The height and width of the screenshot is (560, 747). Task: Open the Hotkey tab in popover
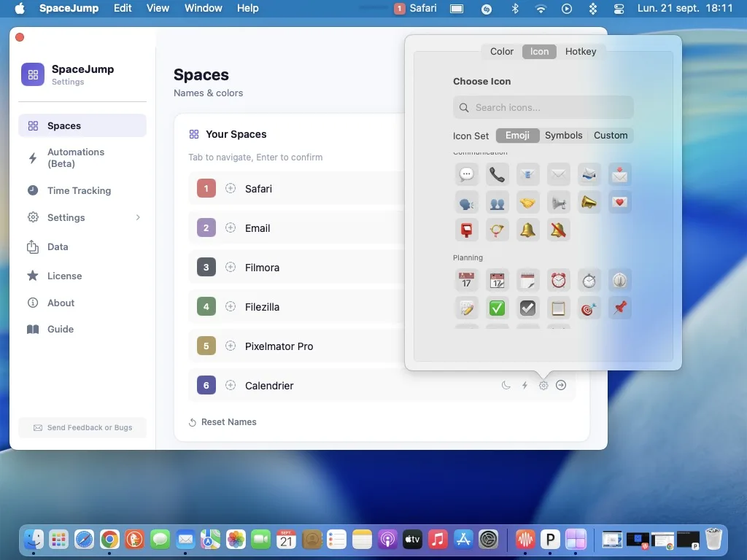point(580,52)
